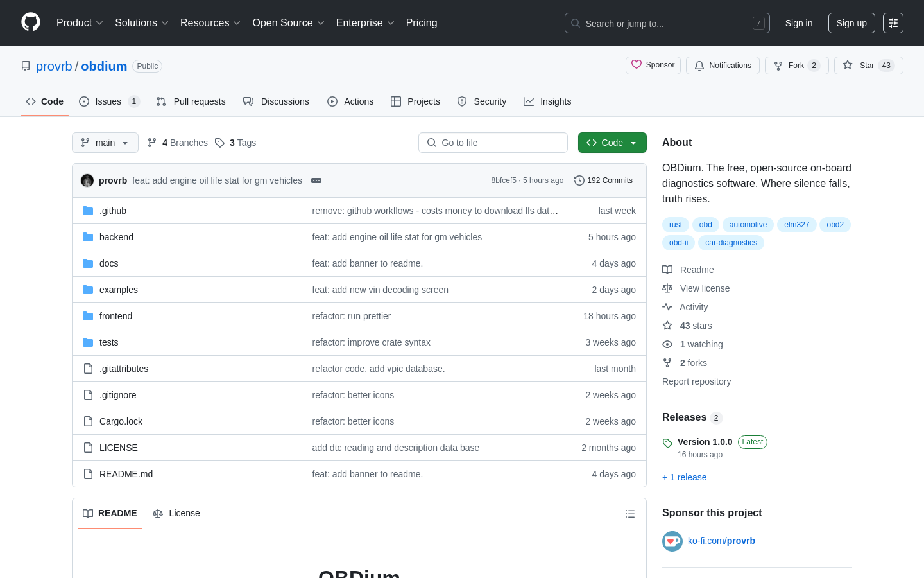Open the Actions tab
The height and width of the screenshot is (578, 924).
350,101
